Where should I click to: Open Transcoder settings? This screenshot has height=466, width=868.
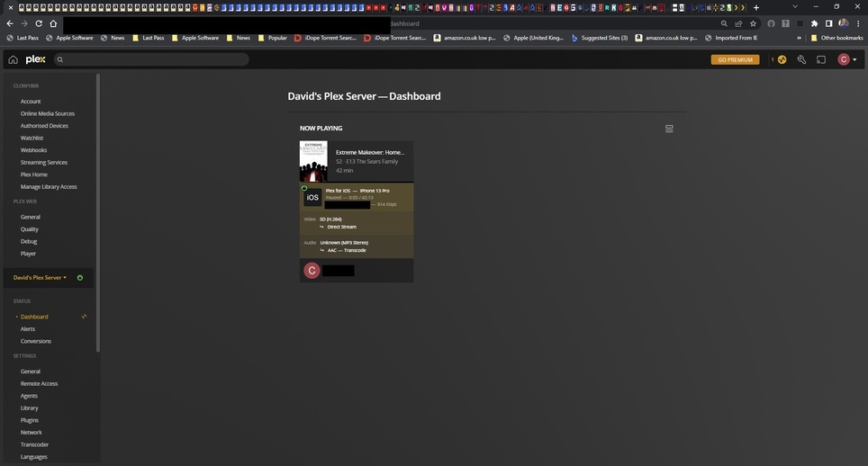coord(34,444)
